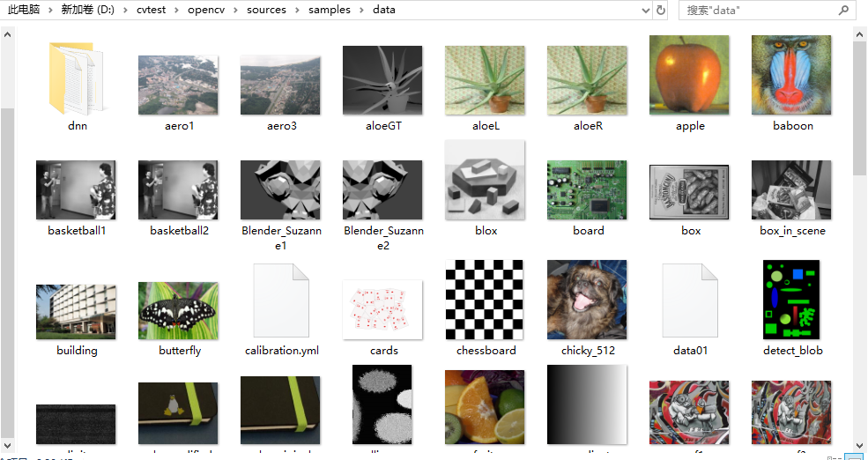Click the notebook with penguin thumbnail

(x=178, y=413)
